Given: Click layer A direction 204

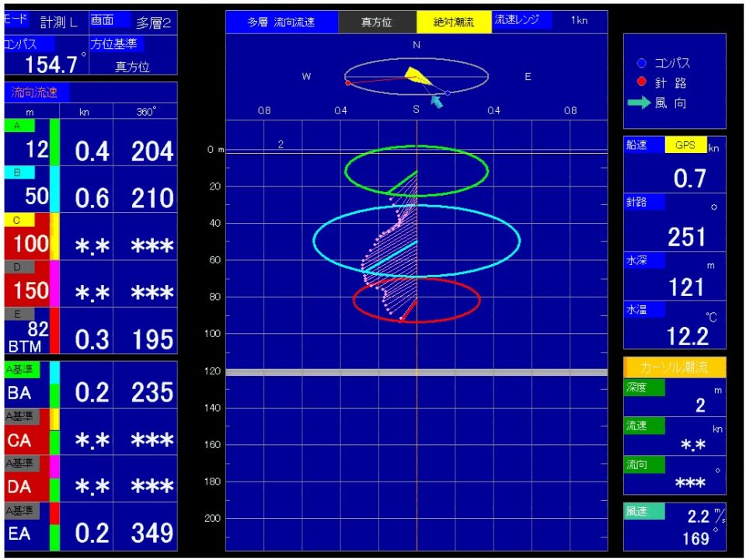Looking at the screenshot, I should coord(152,151).
